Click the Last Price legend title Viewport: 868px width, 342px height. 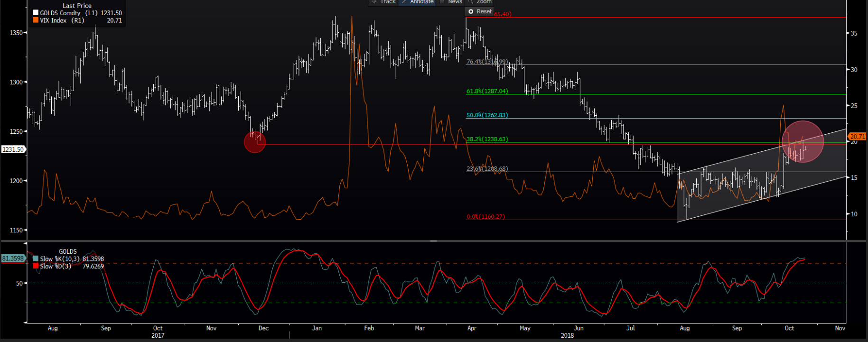(77, 6)
